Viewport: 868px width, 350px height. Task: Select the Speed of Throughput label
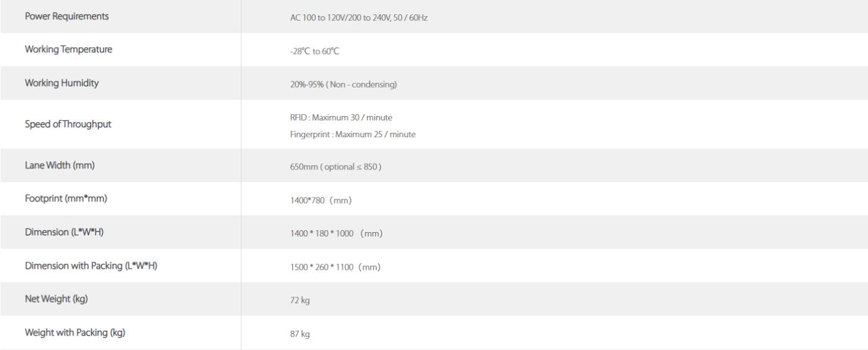[x=68, y=124]
